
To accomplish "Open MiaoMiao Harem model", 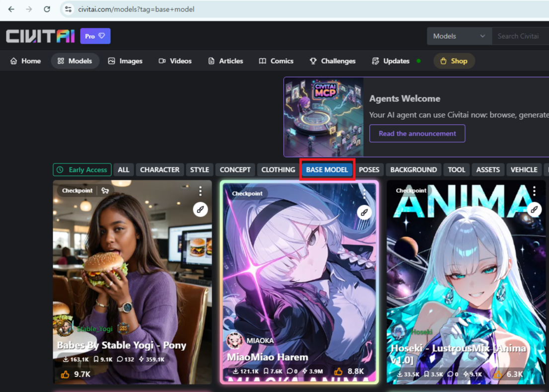I will [x=267, y=357].
